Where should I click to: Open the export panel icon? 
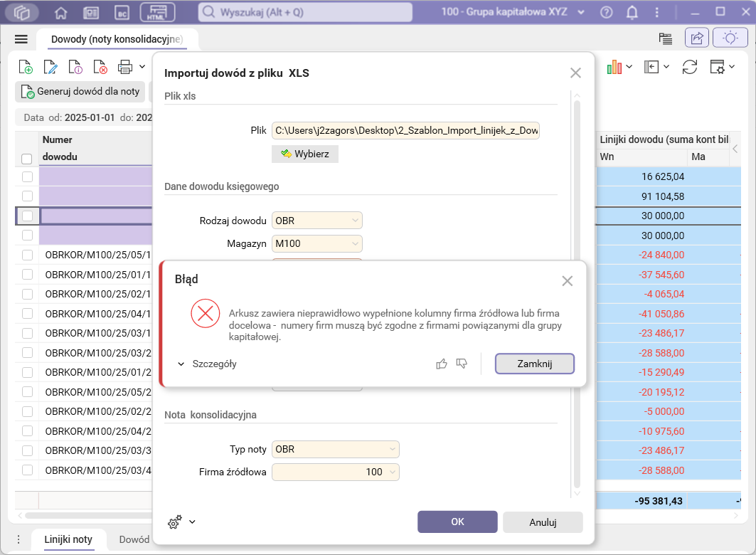click(651, 67)
